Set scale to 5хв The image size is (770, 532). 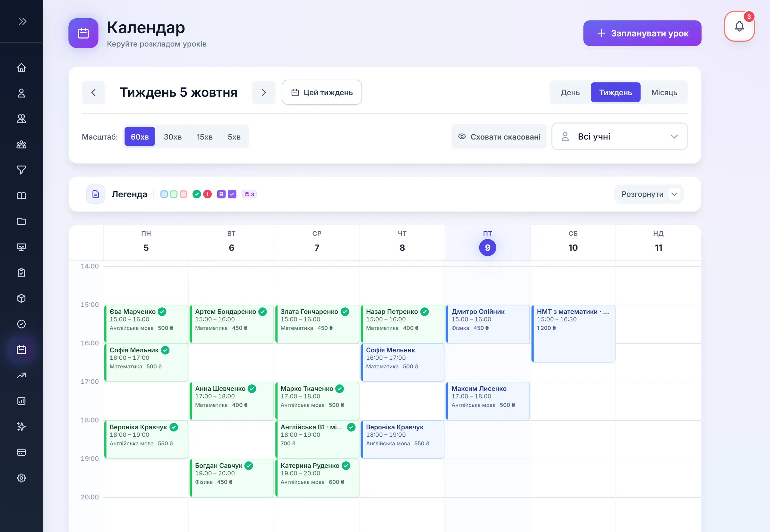[234, 137]
